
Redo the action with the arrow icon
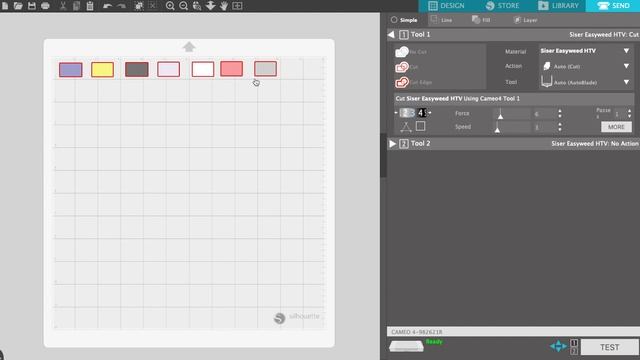tap(121, 6)
